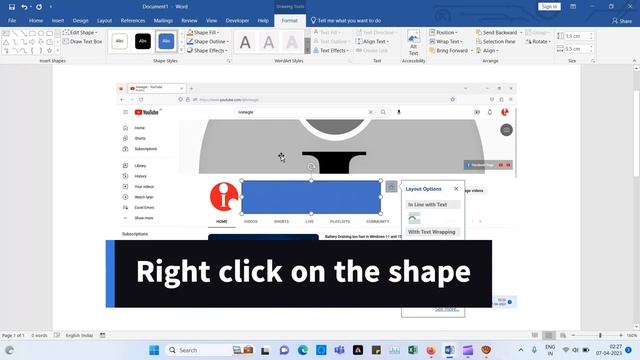Open Excel from the taskbar

[x=412, y=350]
